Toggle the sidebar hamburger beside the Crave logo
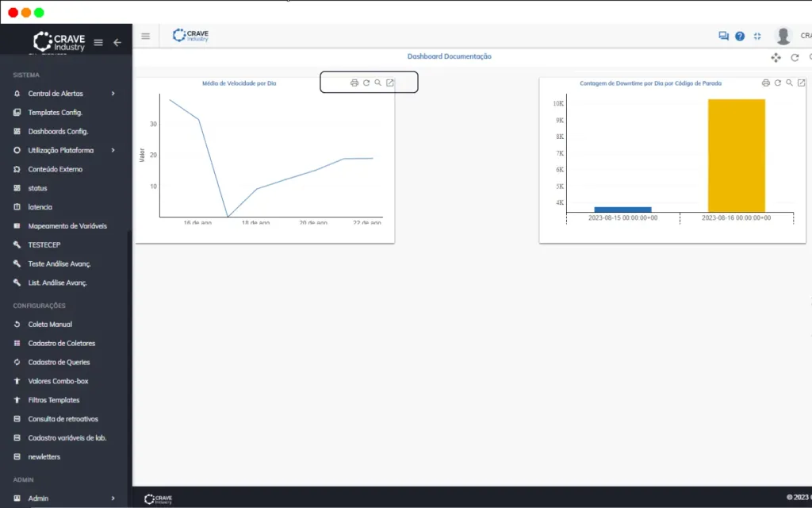The image size is (812, 508). [98, 43]
